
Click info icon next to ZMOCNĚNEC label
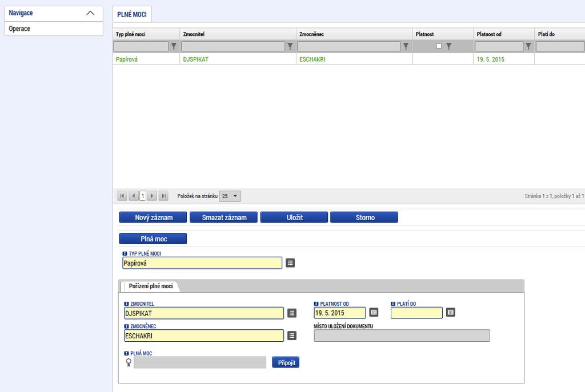[126, 326]
